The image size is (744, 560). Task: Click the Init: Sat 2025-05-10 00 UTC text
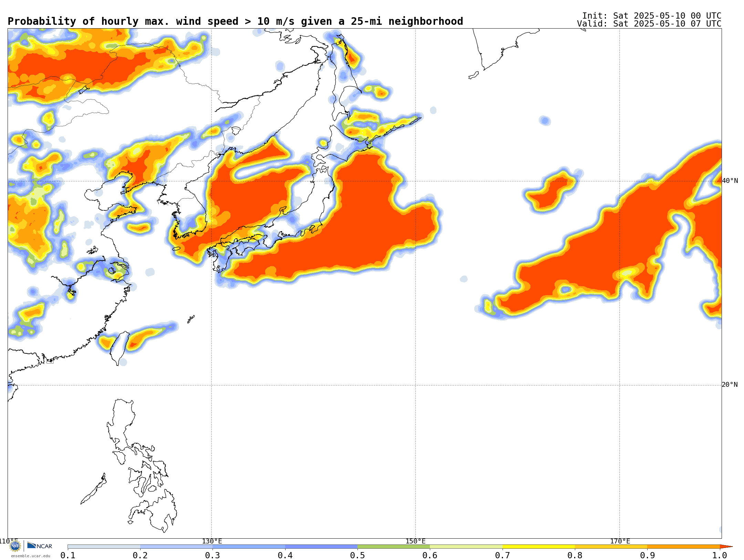pos(652,16)
